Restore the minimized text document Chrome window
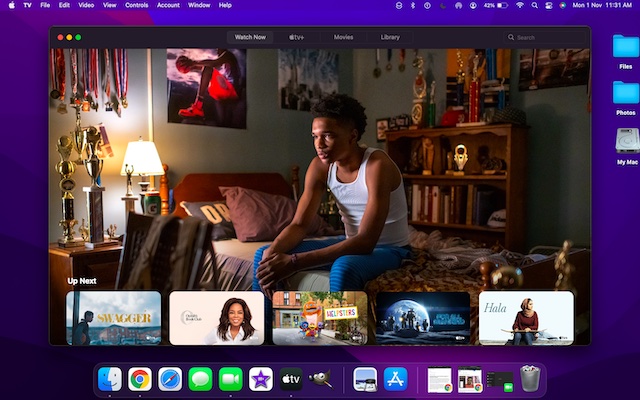The width and height of the screenshot is (640, 400). tap(440, 380)
